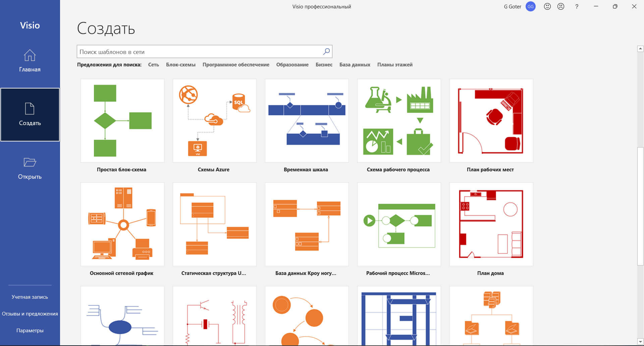Send a smile feedback face
Screen dimensions: 644x346
point(547,6)
